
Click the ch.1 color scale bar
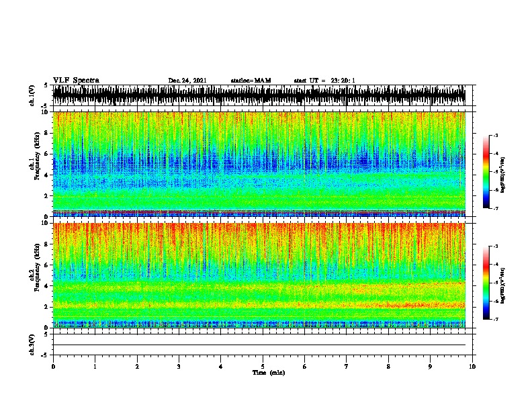tap(486, 172)
